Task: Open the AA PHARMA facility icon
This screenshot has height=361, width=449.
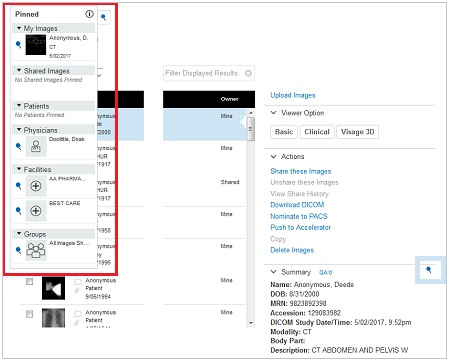Action: tap(36, 186)
